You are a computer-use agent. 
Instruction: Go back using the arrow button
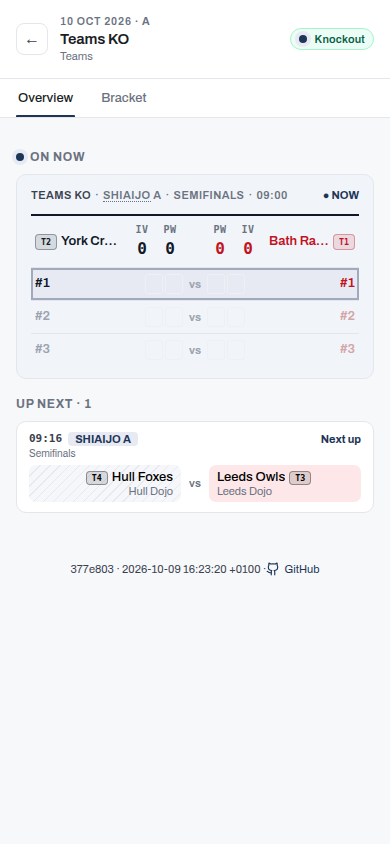32,39
